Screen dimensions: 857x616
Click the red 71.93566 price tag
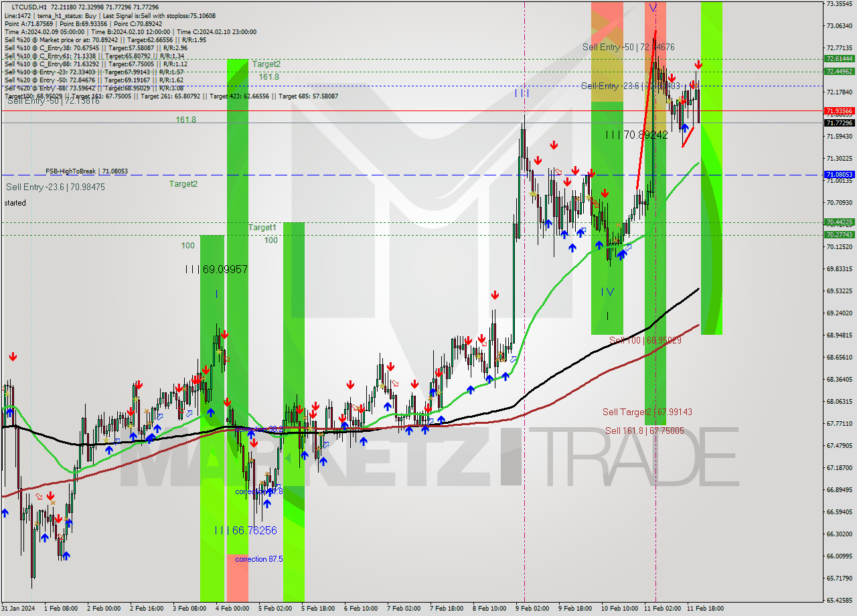click(x=839, y=110)
